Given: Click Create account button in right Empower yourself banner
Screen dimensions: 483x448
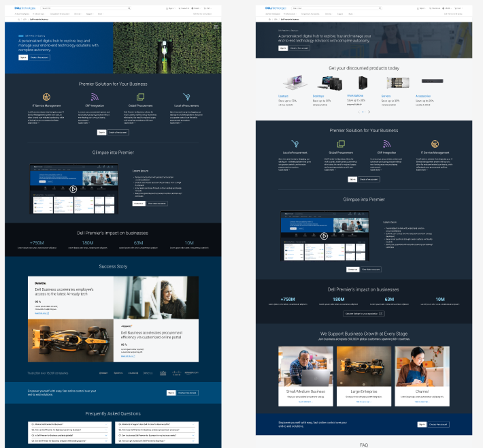Looking at the screenshot, I should (x=438, y=425).
